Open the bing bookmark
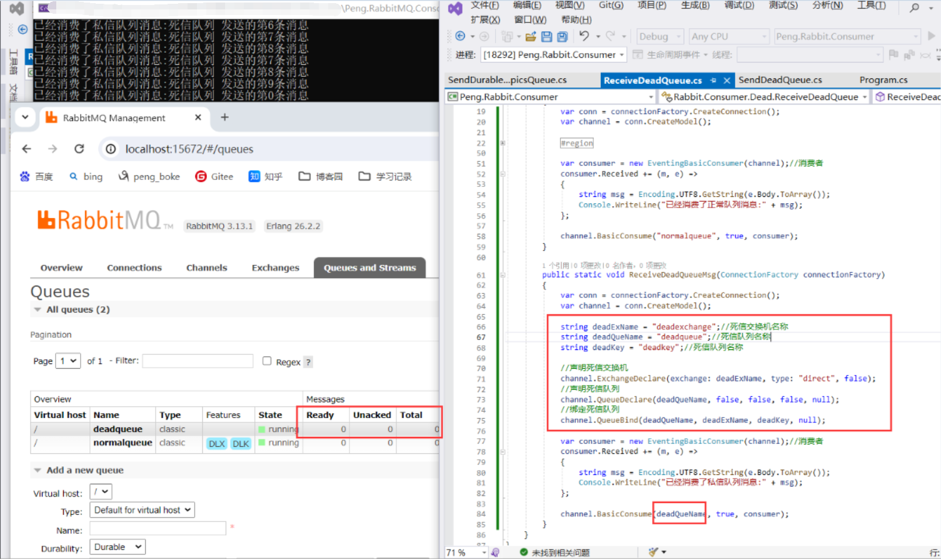 pyautogui.click(x=86, y=176)
